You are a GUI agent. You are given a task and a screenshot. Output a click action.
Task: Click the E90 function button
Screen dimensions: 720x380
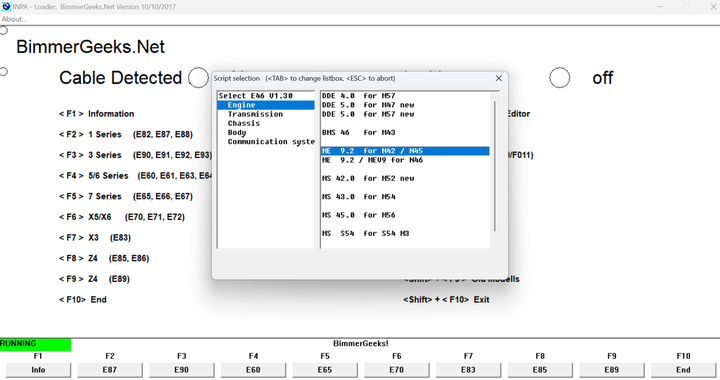coord(181,370)
